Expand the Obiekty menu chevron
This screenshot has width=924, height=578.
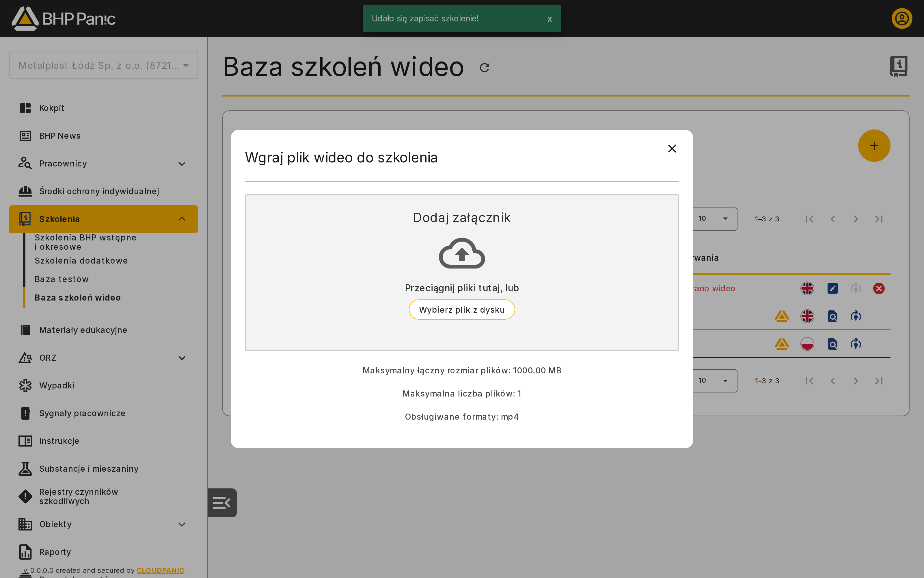click(x=182, y=524)
